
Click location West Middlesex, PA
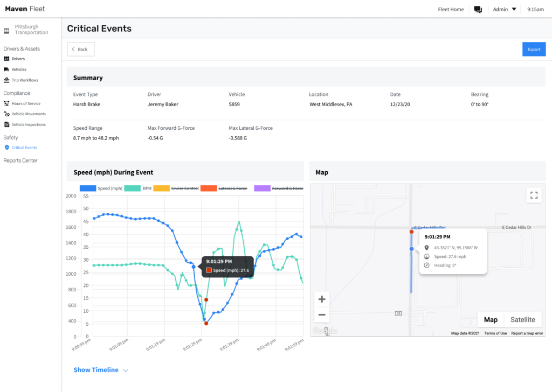330,104
